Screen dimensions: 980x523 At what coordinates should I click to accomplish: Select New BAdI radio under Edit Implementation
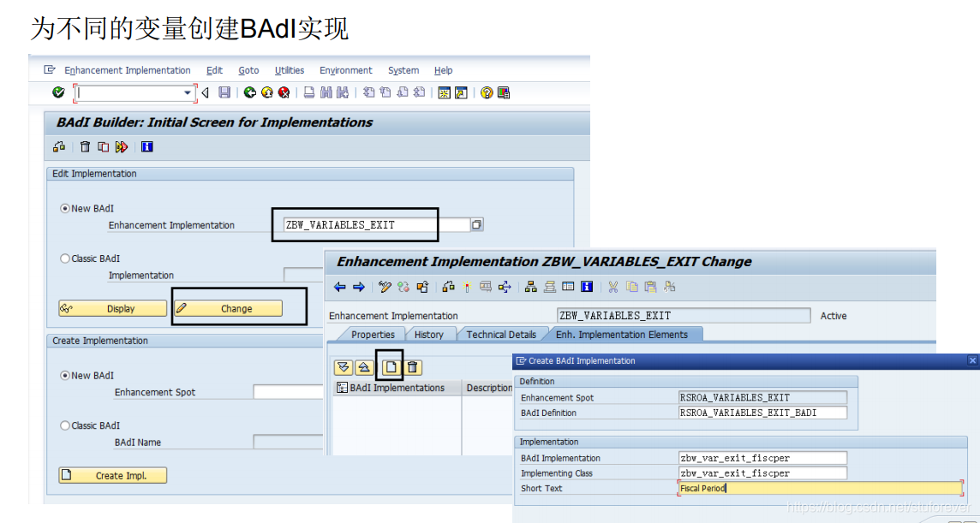pyautogui.click(x=64, y=208)
